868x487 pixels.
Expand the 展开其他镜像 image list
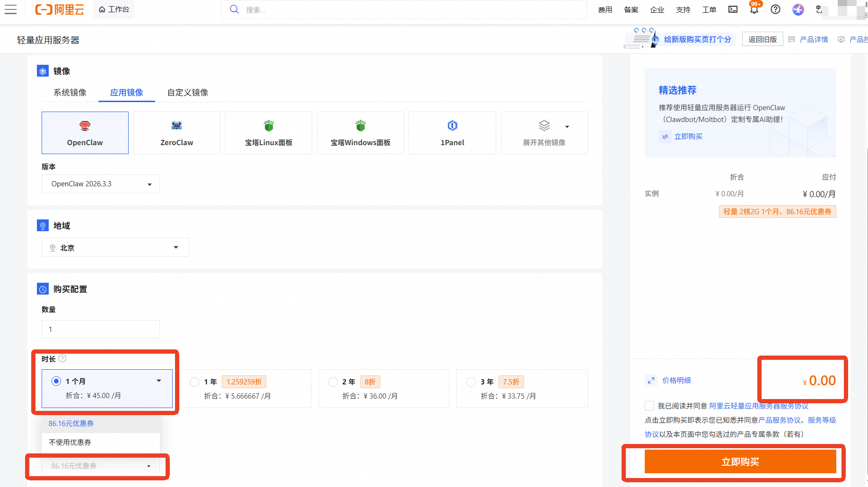[544, 133]
